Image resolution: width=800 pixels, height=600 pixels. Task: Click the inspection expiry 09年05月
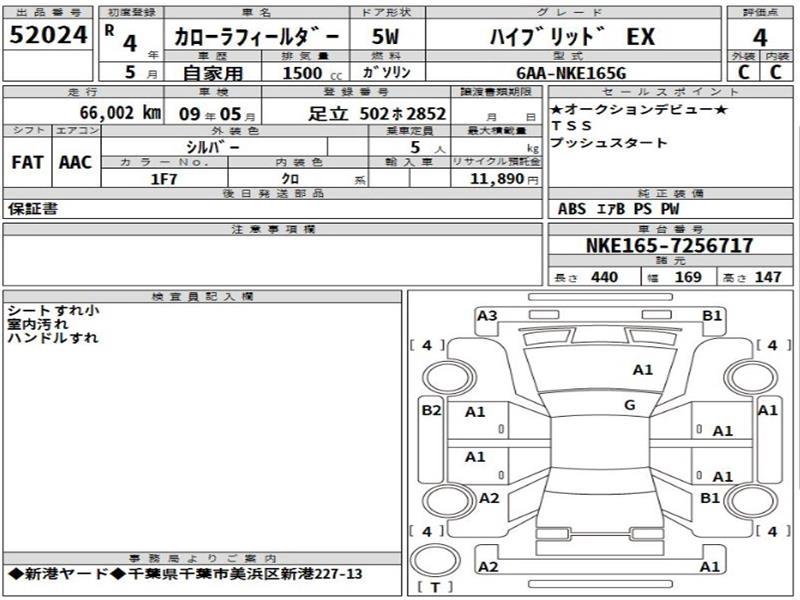click(217, 114)
